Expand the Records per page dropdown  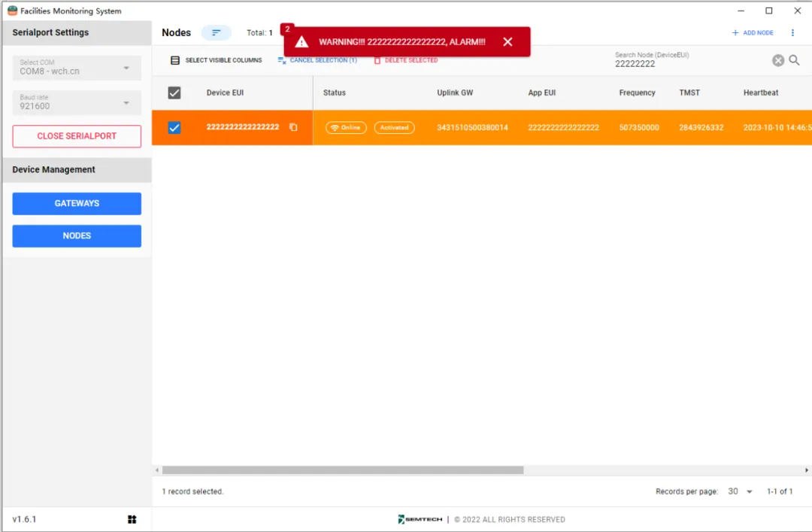click(740, 491)
